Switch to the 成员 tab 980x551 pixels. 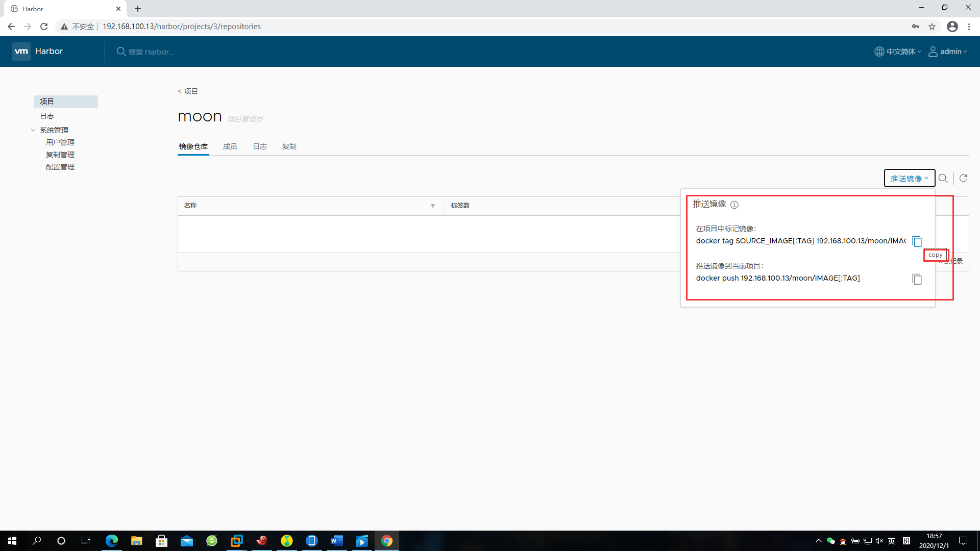click(230, 146)
